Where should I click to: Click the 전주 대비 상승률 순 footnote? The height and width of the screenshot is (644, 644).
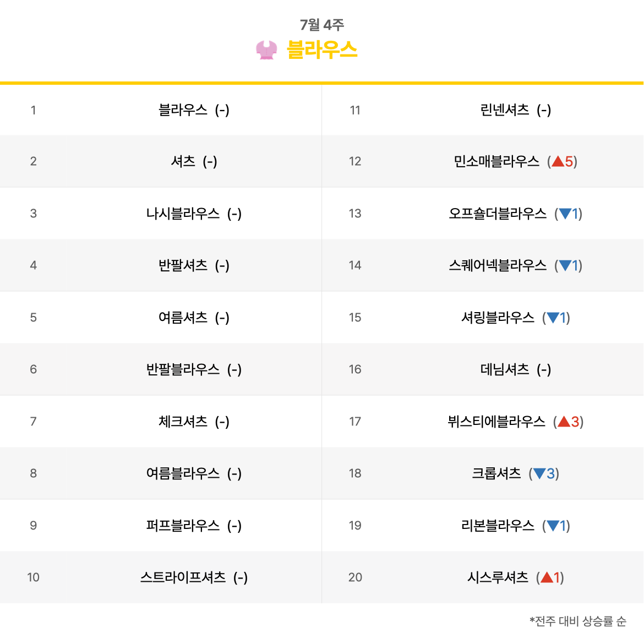(x=577, y=621)
